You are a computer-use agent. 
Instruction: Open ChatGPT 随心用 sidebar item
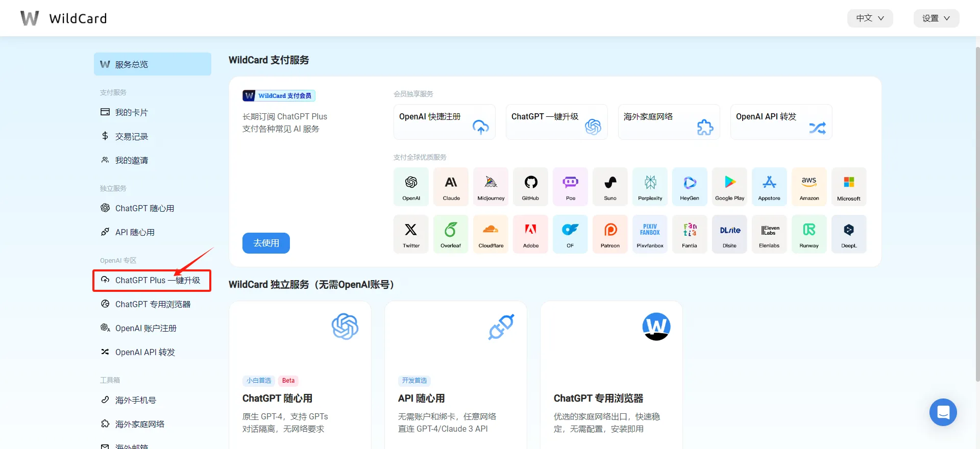tap(152, 208)
